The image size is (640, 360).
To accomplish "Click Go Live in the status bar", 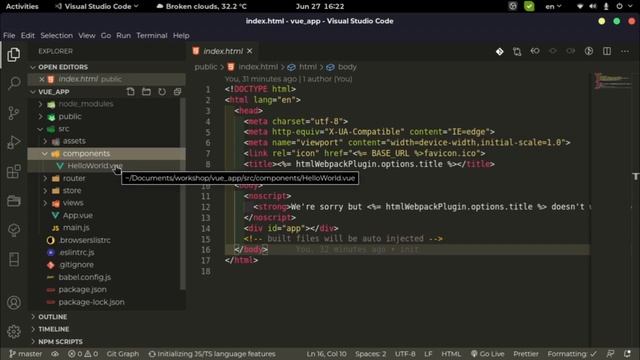I will pyautogui.click(x=487, y=354).
